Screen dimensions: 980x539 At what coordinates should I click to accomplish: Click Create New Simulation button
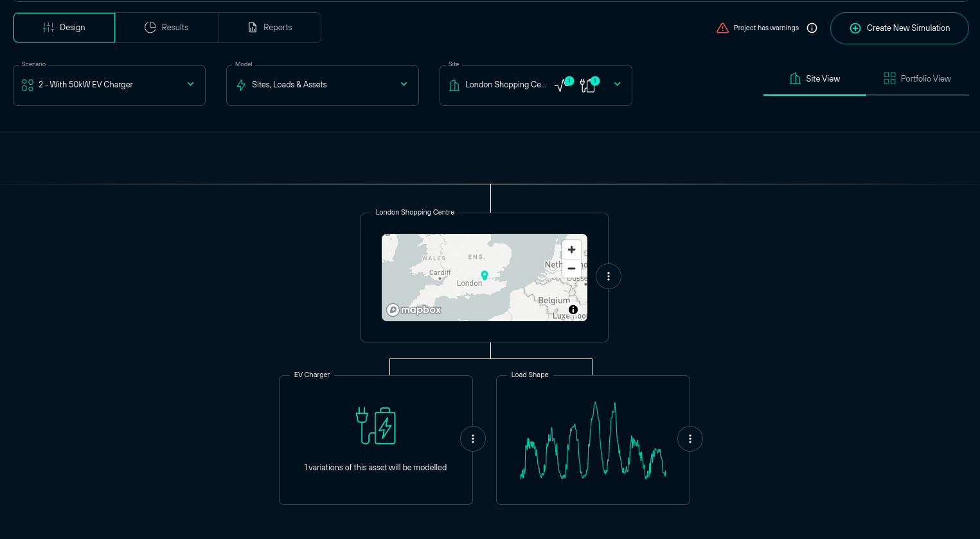[x=899, y=28]
